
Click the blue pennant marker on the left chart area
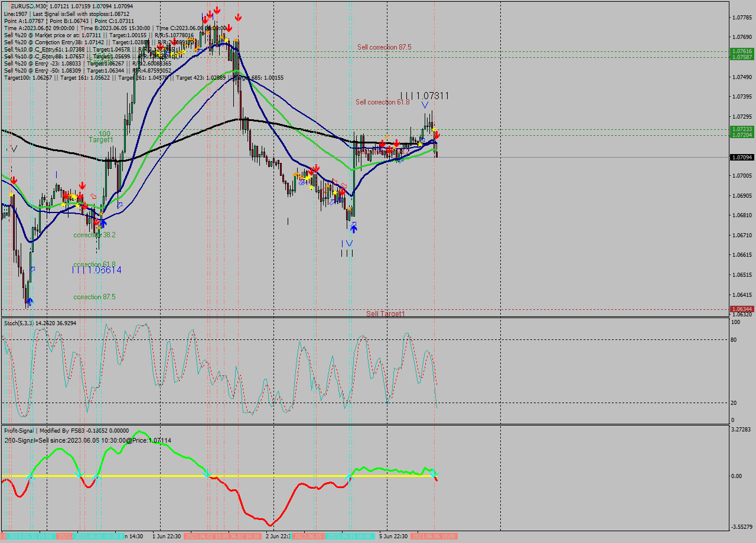pyautogui.click(x=34, y=269)
